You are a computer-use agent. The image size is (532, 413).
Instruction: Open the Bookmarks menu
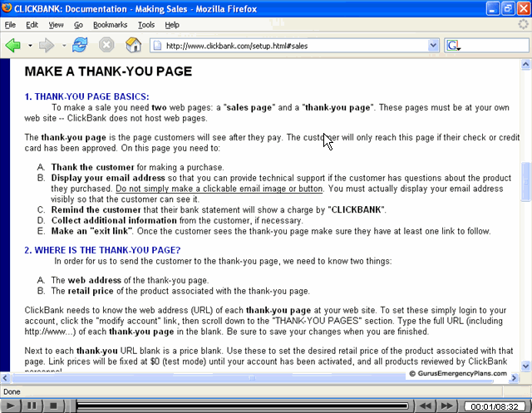[111, 25]
